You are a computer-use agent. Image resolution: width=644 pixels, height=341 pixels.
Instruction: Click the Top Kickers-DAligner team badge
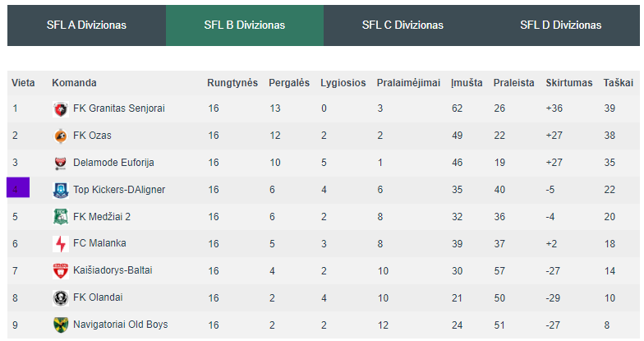point(61,191)
